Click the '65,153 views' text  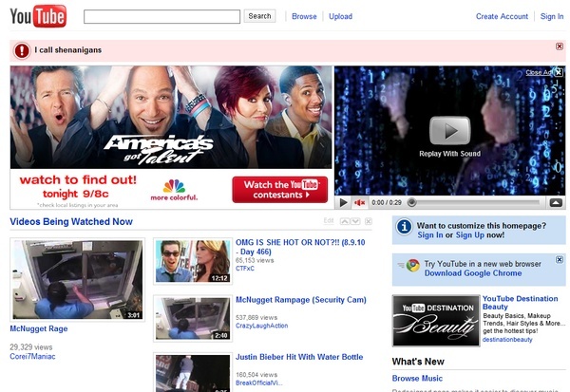point(255,260)
